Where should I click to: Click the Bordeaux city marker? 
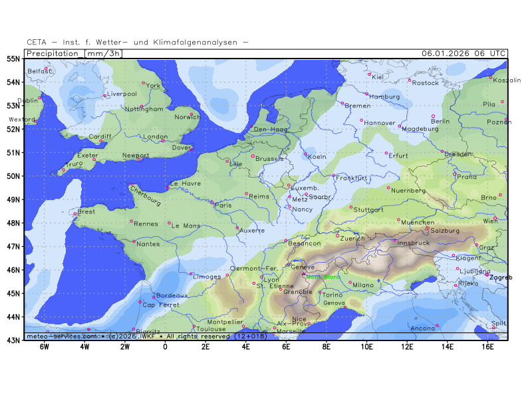click(154, 297)
